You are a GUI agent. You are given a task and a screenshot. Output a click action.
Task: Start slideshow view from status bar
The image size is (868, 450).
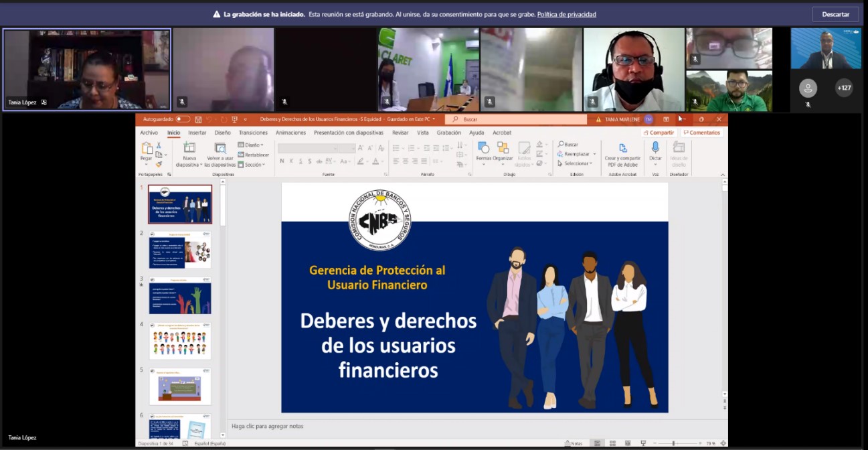pos(643,443)
